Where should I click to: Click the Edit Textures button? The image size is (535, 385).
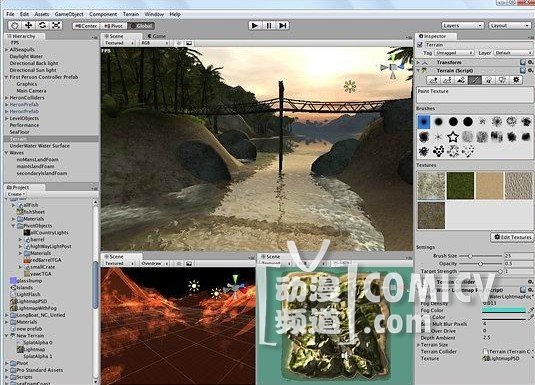[x=512, y=237]
